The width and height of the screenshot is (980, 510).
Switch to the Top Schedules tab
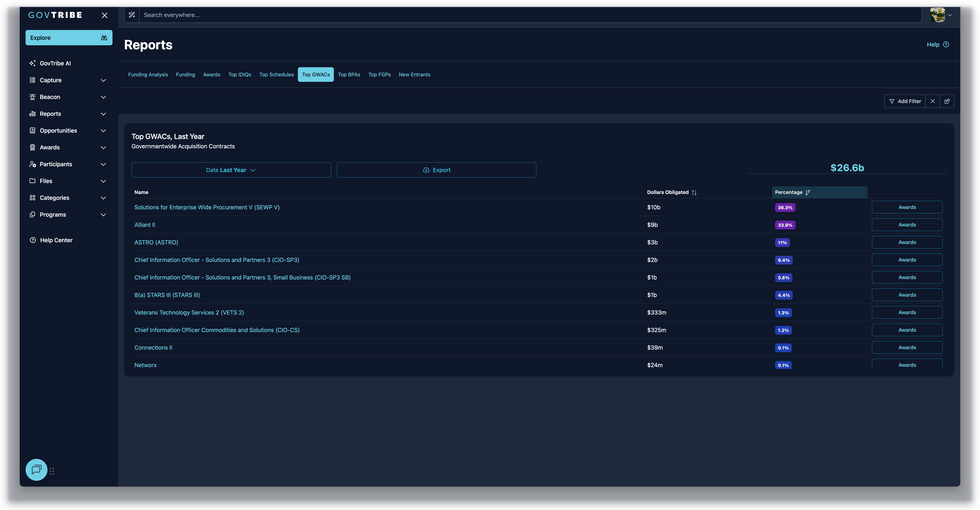277,75
